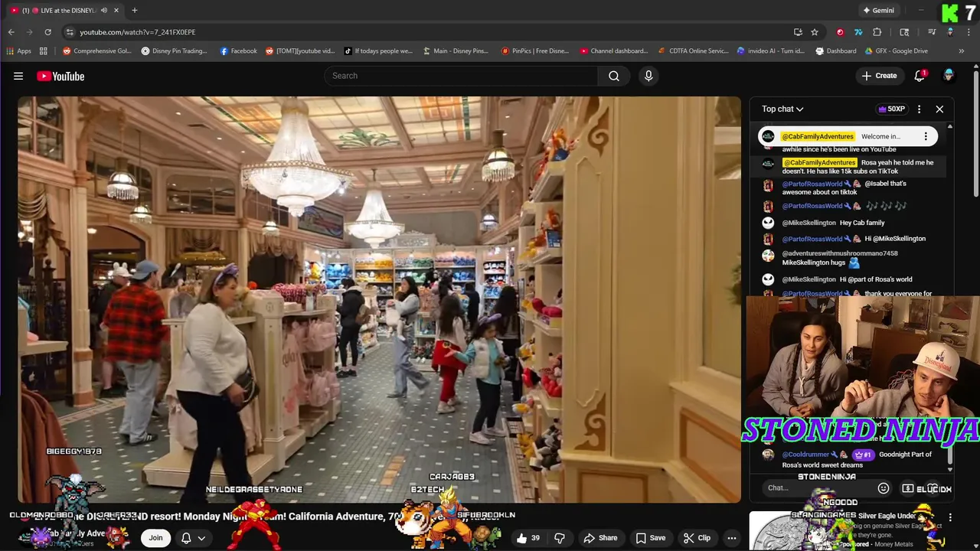Save the video to a playlist
Viewport: 980px width, 551px height.
click(x=651, y=538)
